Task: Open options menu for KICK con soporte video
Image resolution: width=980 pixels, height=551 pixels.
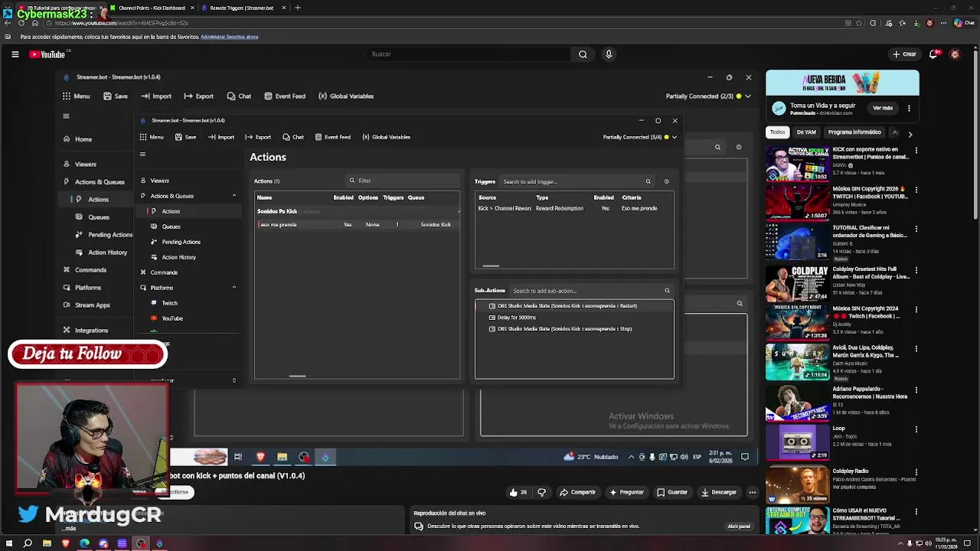Action: [916, 151]
